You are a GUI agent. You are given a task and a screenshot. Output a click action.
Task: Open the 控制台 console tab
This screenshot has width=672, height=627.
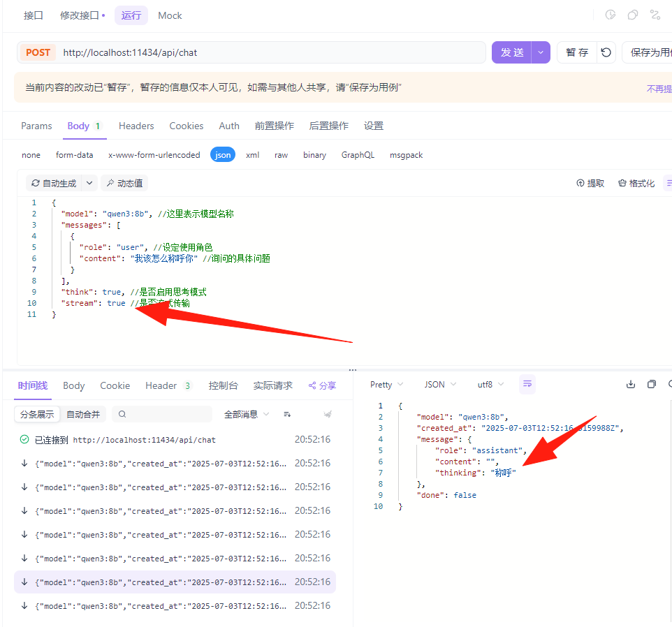click(223, 385)
